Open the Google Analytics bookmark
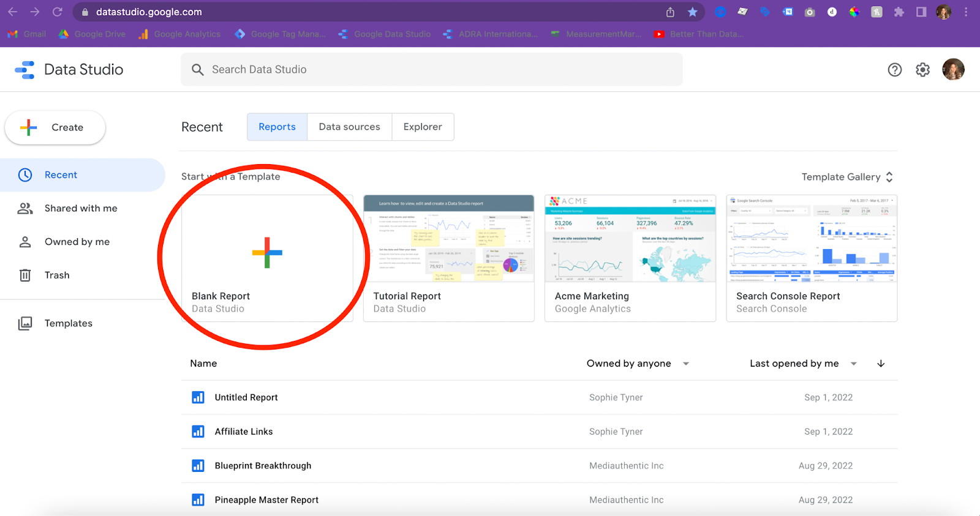The height and width of the screenshot is (516, 980). [179, 34]
